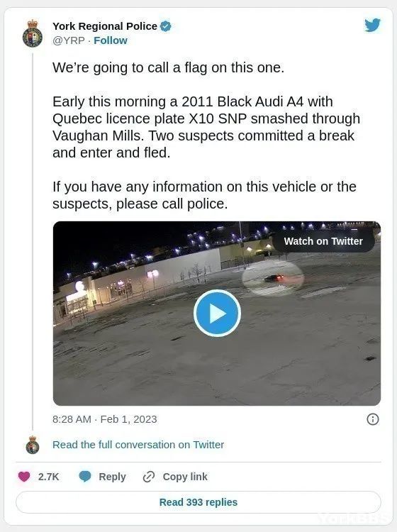The height and width of the screenshot is (532, 397).
Task: Click the blue verified badge
Action: point(166,26)
